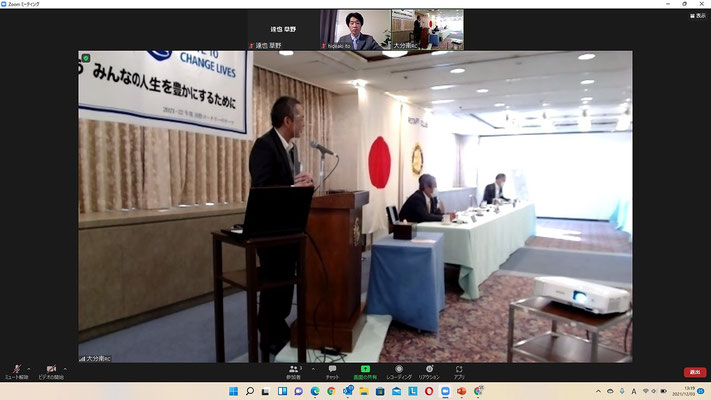This screenshot has width=711, height=400.
Task: Click the red Leave meeting button
Action: pyautogui.click(x=695, y=372)
